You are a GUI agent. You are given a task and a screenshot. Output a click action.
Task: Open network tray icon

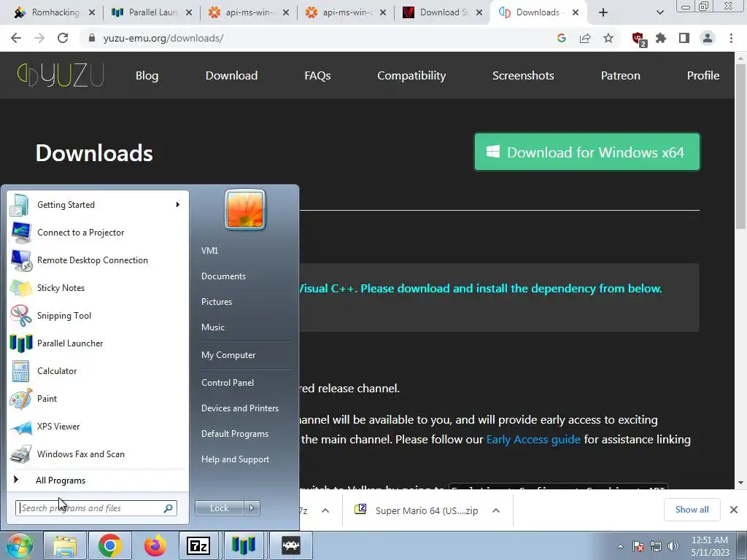coord(656,546)
